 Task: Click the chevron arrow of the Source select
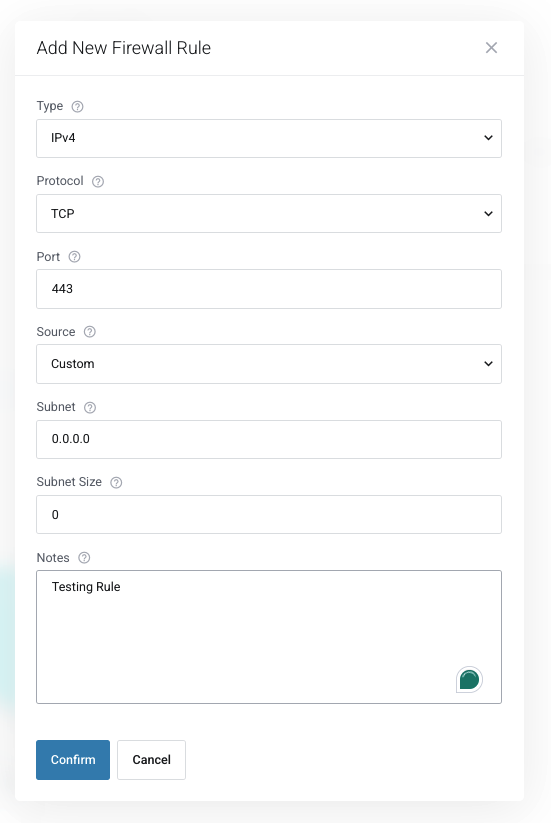pos(488,364)
